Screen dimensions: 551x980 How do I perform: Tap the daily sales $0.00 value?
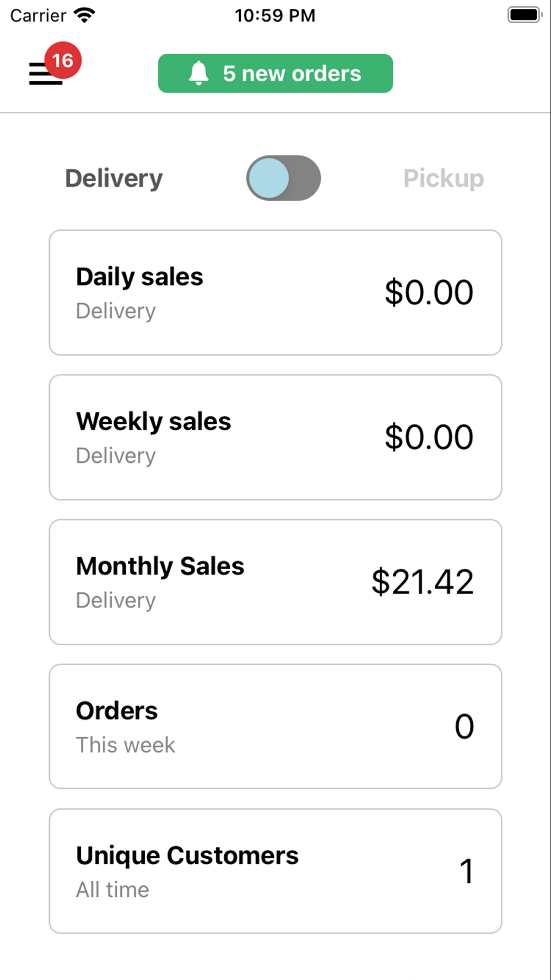(x=429, y=293)
